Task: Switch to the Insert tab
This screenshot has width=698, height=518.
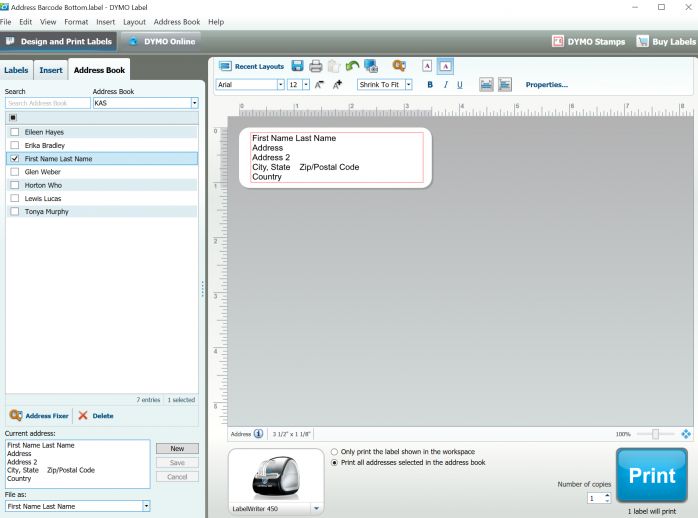Action: click(x=50, y=71)
